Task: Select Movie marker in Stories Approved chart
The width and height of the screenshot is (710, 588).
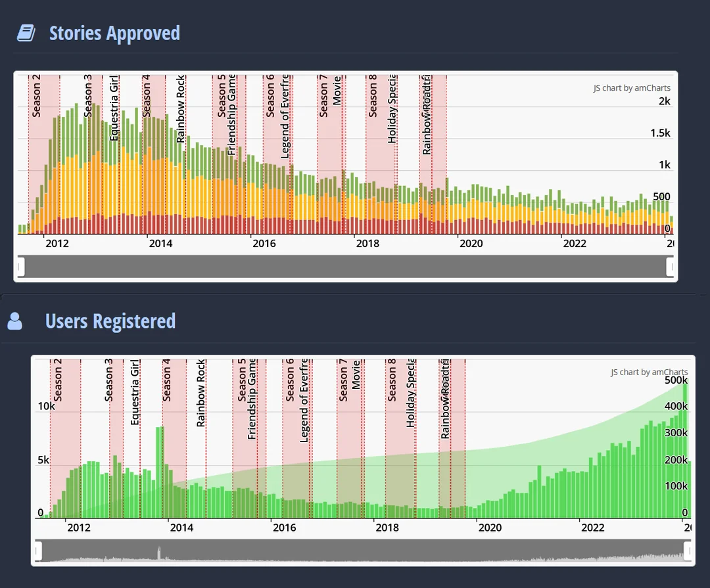Action: tap(337, 91)
